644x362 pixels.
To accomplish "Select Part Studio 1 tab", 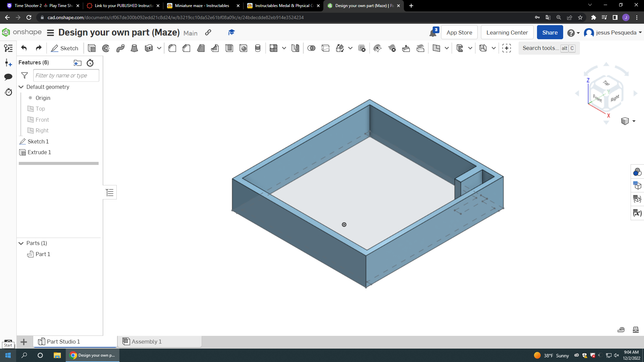I will click(63, 341).
